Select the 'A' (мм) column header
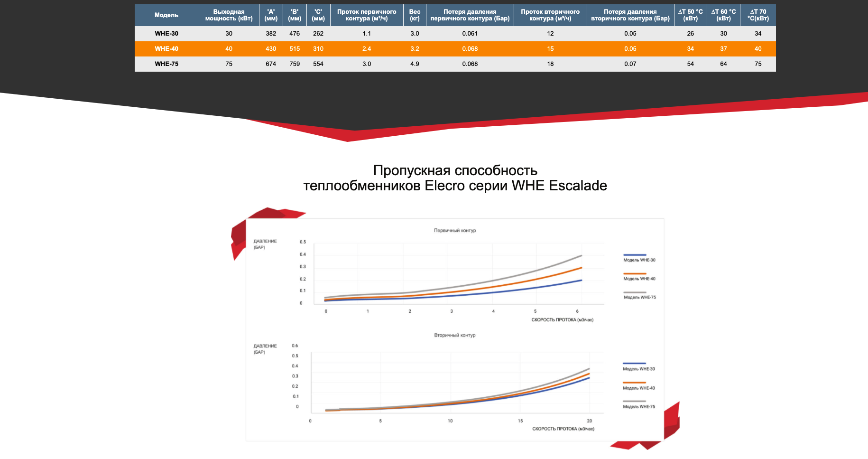Screen dimensions: 868x459 271,15
